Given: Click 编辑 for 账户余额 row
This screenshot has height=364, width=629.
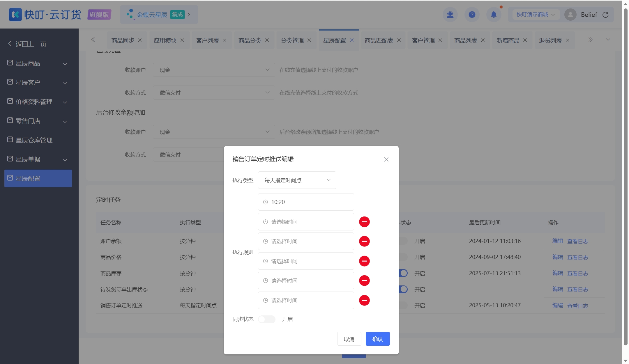Looking at the screenshot, I should click(558, 241).
